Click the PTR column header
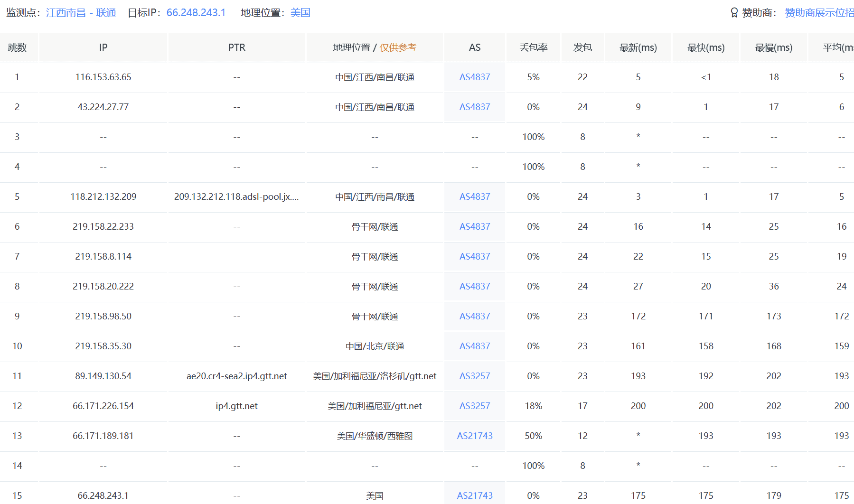The height and width of the screenshot is (504, 854). pyautogui.click(x=236, y=47)
